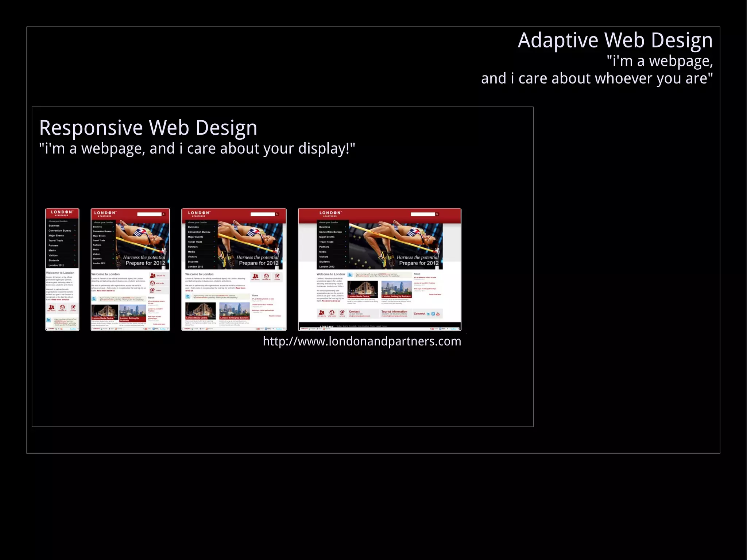Click "careers" pencil icon in widest screenshot
This screenshot has height=560, width=747.
(x=342, y=313)
